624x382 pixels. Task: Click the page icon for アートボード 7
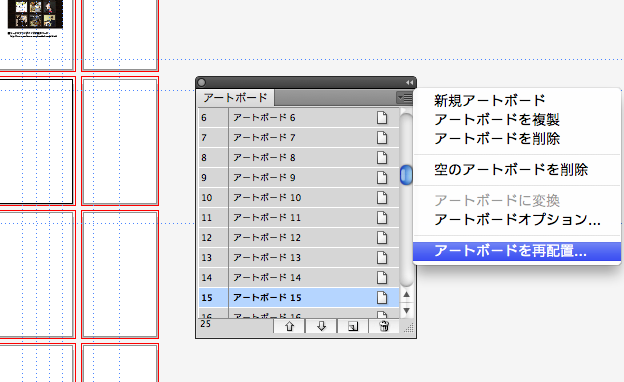pos(382,138)
